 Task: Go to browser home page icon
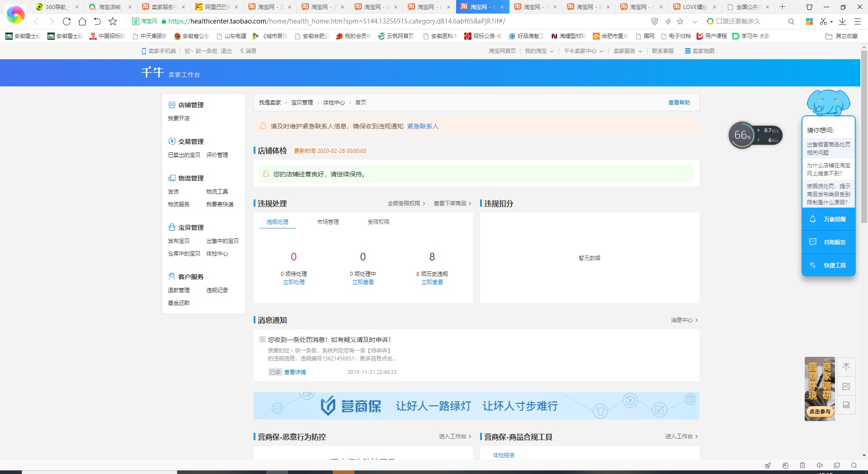click(82, 21)
